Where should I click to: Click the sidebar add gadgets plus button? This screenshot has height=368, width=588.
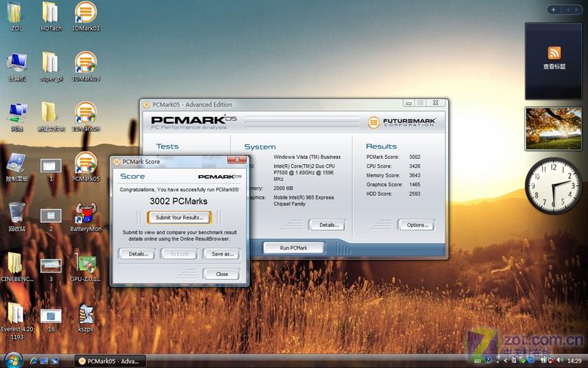point(553,10)
